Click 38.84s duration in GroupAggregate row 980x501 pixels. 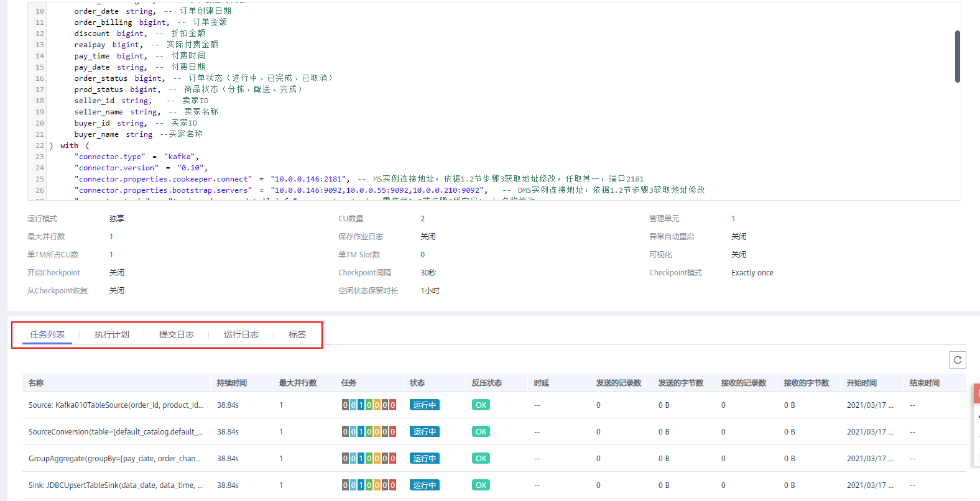tap(228, 459)
